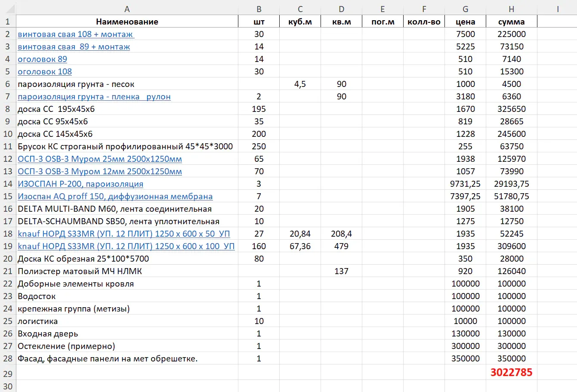Select column E header

[x=383, y=9]
